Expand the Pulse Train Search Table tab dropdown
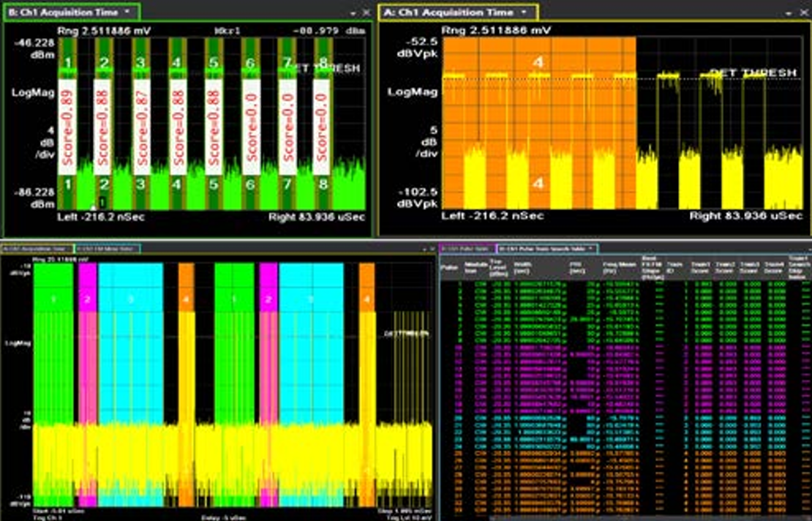Viewport: 812px width, 521px height. click(x=590, y=249)
